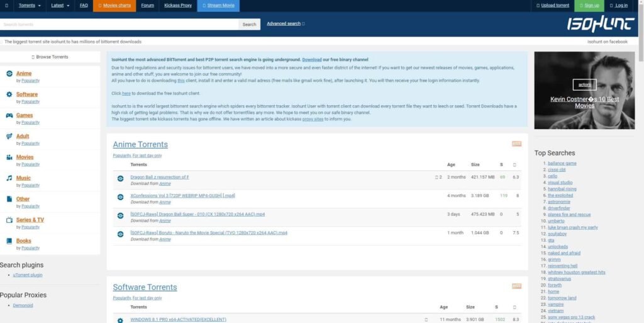Open top search hannibal rising
This screenshot has height=323, width=644.
pos(562,189)
